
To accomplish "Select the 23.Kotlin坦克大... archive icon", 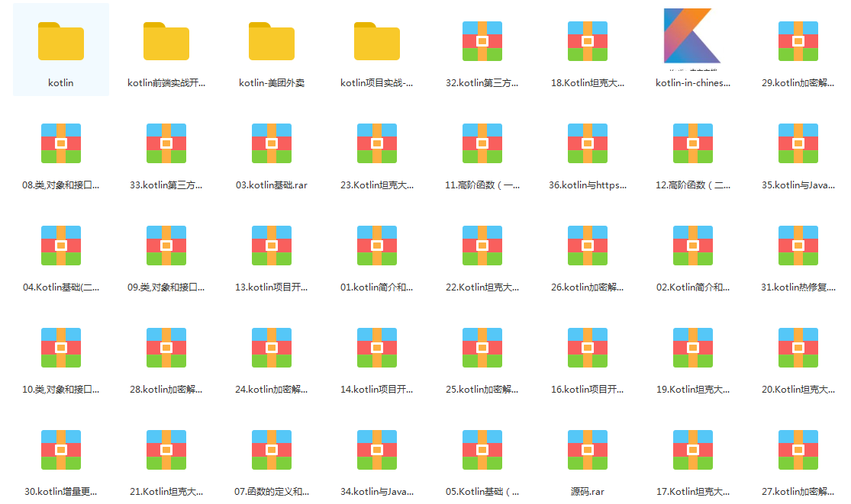I will click(377, 143).
